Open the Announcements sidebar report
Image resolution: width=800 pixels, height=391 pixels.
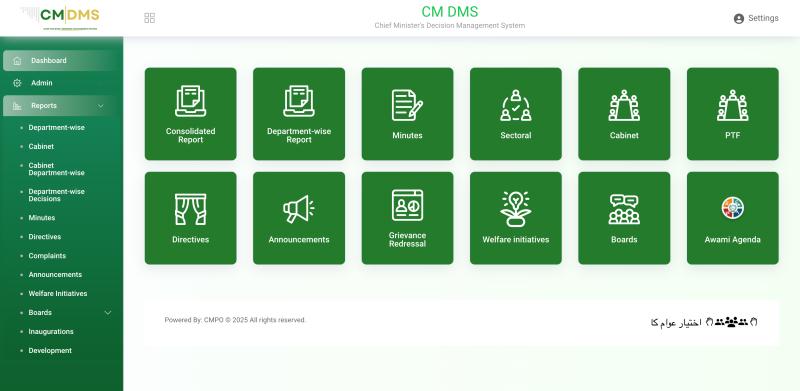[55, 275]
